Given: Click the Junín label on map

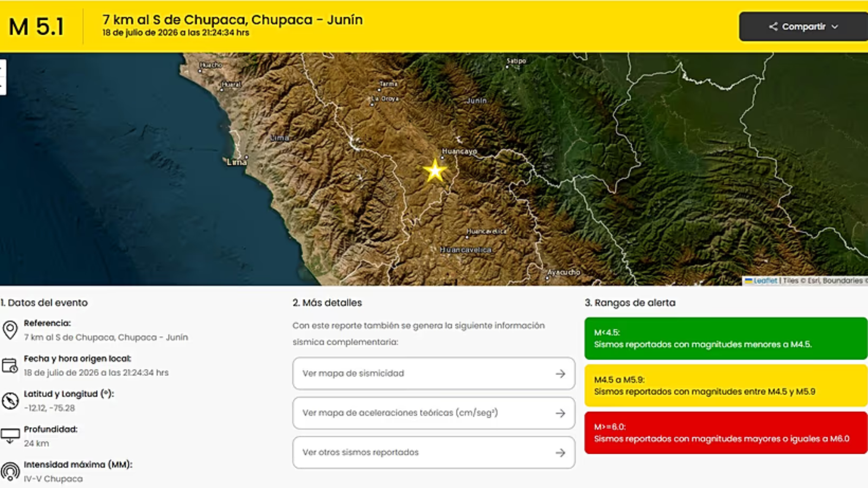Looking at the screenshot, I should pyautogui.click(x=476, y=100).
